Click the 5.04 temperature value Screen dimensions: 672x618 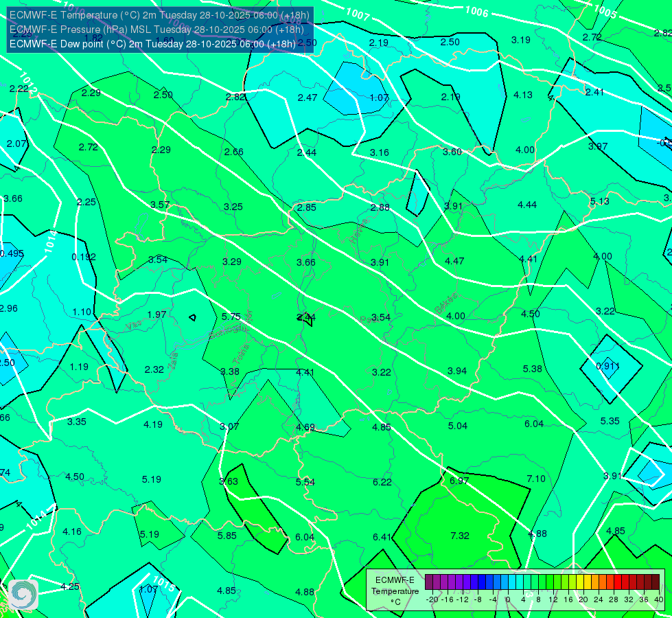[x=458, y=426]
